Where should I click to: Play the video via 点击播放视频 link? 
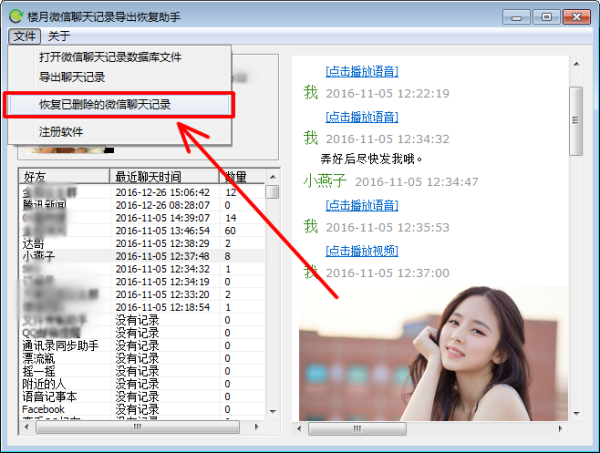[x=361, y=250]
